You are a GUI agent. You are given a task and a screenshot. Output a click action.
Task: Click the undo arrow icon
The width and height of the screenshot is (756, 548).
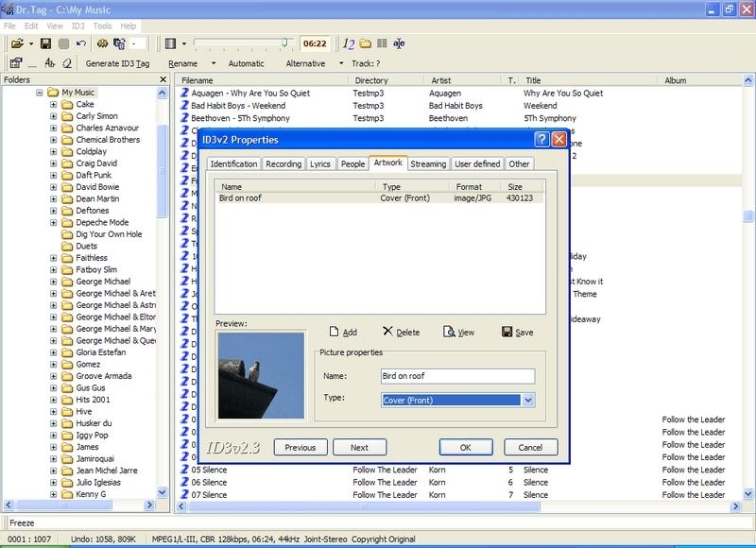(81, 43)
